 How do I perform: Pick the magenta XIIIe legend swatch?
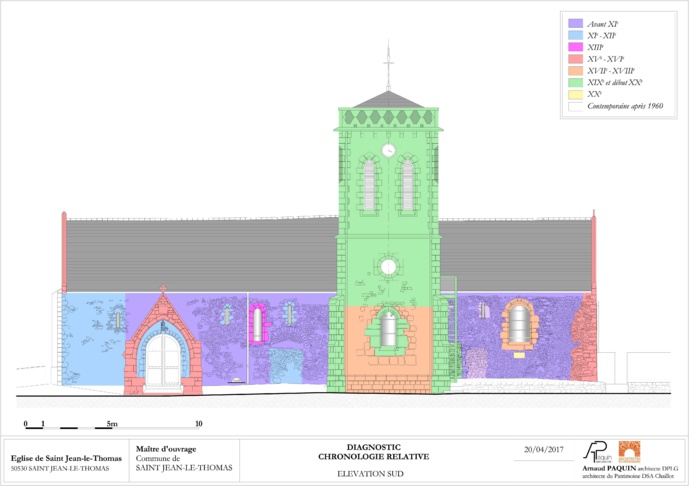tap(576, 46)
